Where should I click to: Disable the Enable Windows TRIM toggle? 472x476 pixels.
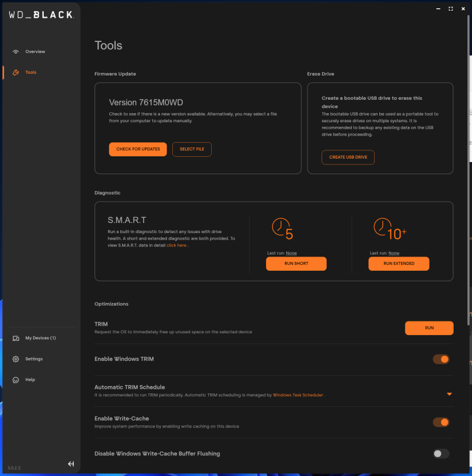click(x=441, y=359)
